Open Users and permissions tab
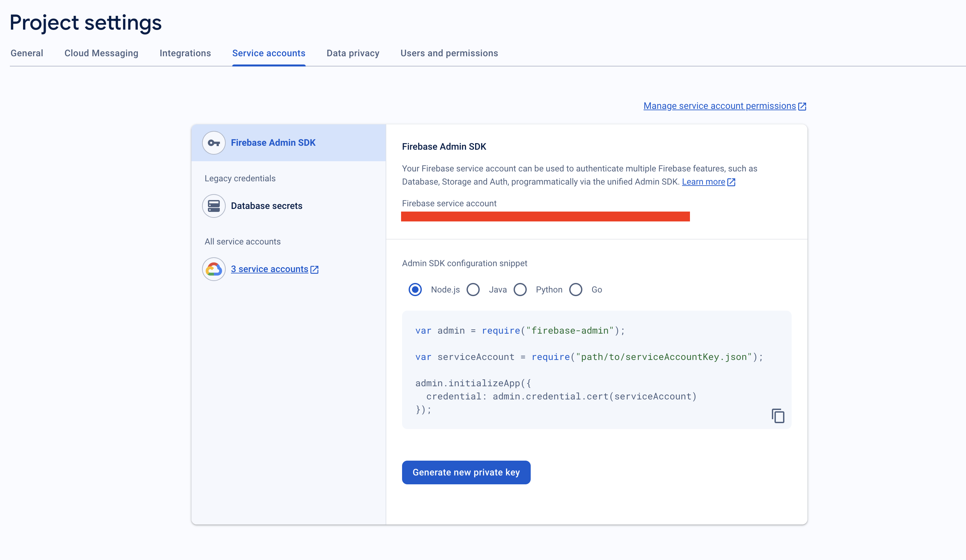The image size is (966, 560). [x=449, y=53]
